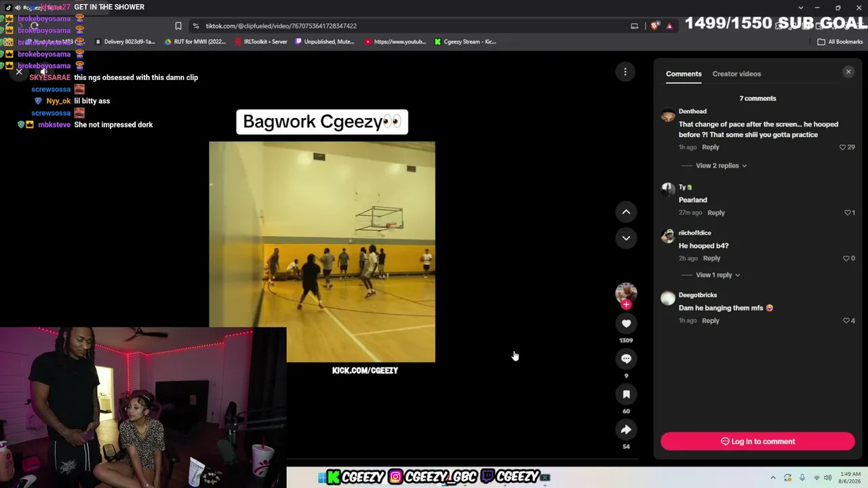Open the Deegotbricks username link
This screenshot has width=868, height=488.
(698, 295)
